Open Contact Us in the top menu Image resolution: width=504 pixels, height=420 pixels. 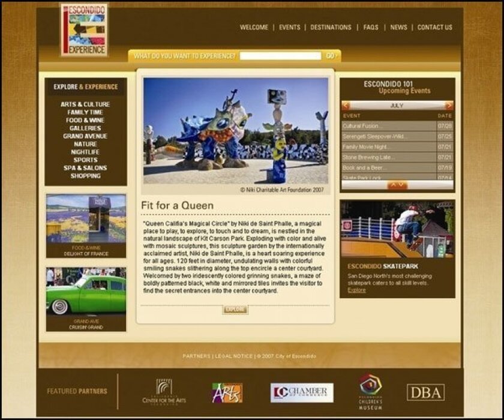click(435, 28)
